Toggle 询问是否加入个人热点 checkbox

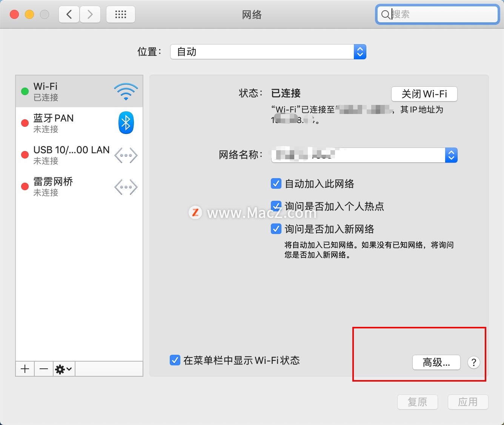276,206
